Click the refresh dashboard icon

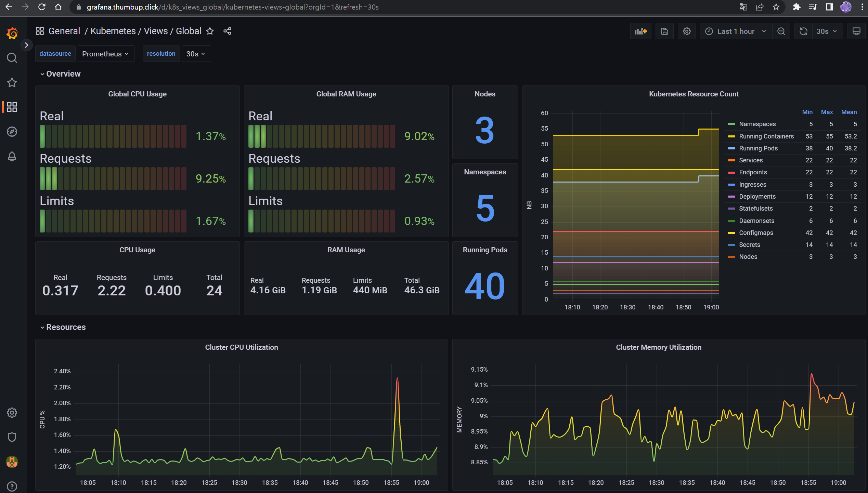(803, 31)
